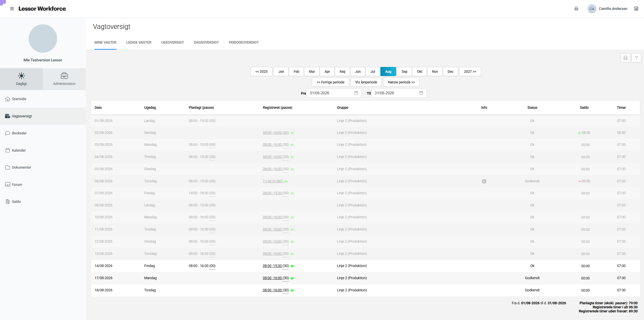Click the CA user avatar
Image resolution: width=644 pixels, height=320 pixels.
click(x=592, y=9)
